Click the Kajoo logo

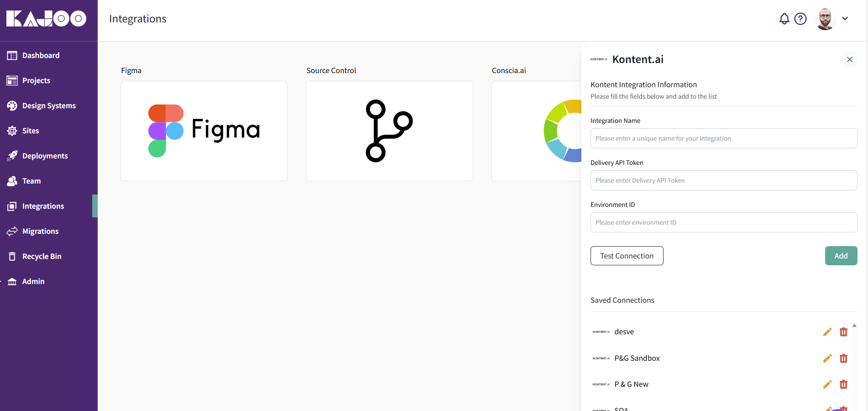tap(46, 18)
